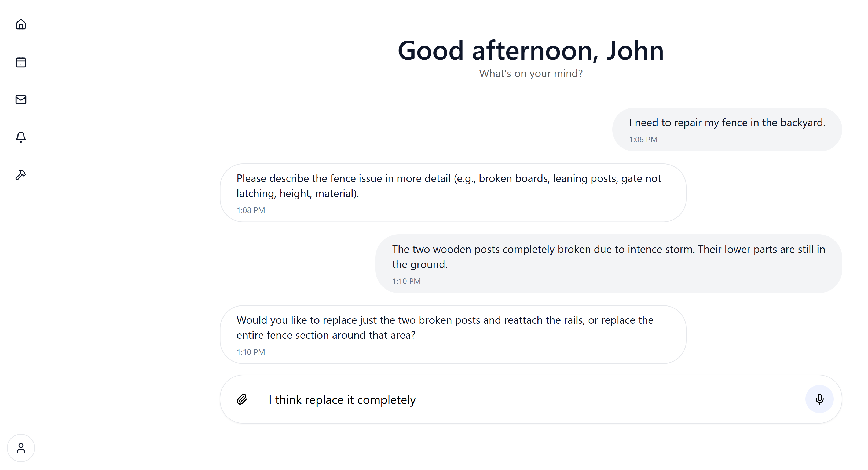The image size is (868, 470).
Task: Click the 1:10 PM timestamp under the storm message
Action: 406,281
